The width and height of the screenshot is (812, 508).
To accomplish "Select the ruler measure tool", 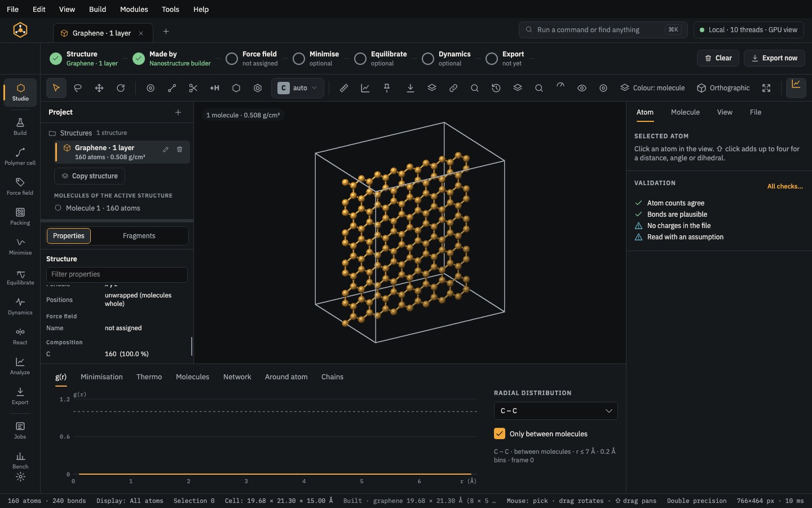I will [344, 88].
